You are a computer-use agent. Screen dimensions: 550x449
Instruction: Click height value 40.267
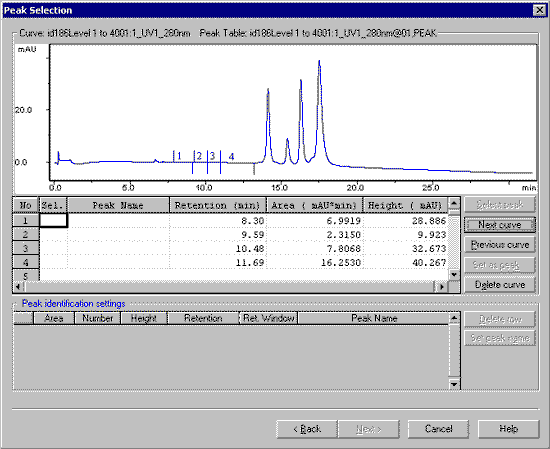[429, 263]
